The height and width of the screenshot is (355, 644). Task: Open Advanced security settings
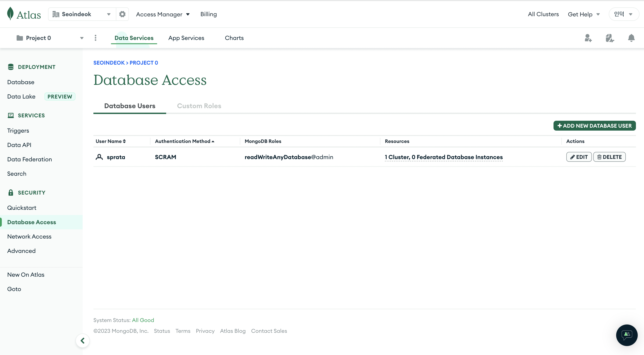click(x=21, y=251)
